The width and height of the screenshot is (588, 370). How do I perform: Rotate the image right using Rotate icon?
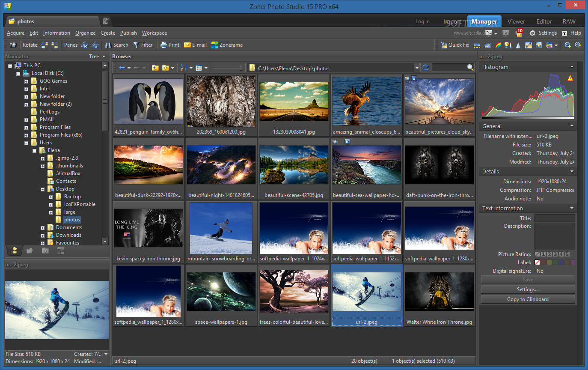click(x=54, y=45)
